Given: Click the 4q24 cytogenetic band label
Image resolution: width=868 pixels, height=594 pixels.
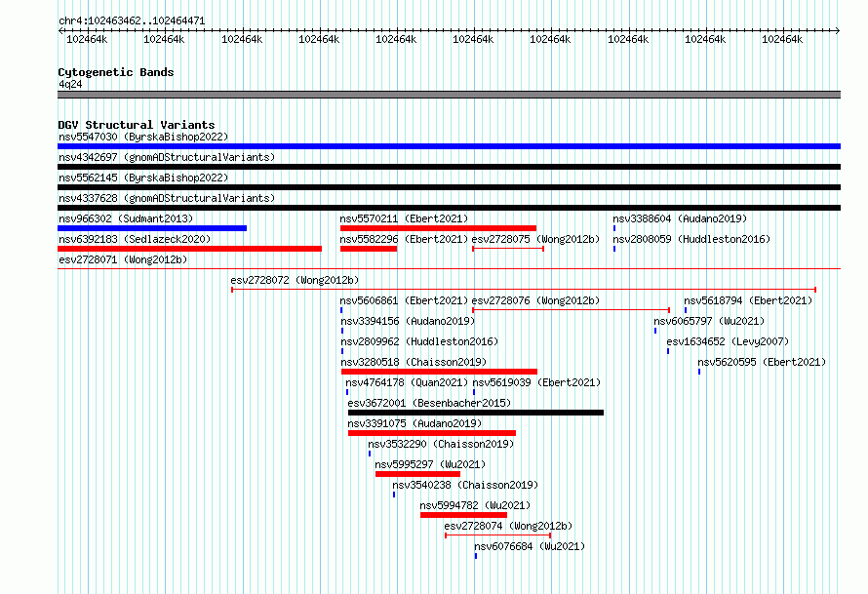Looking at the screenshot, I should 70,84.
